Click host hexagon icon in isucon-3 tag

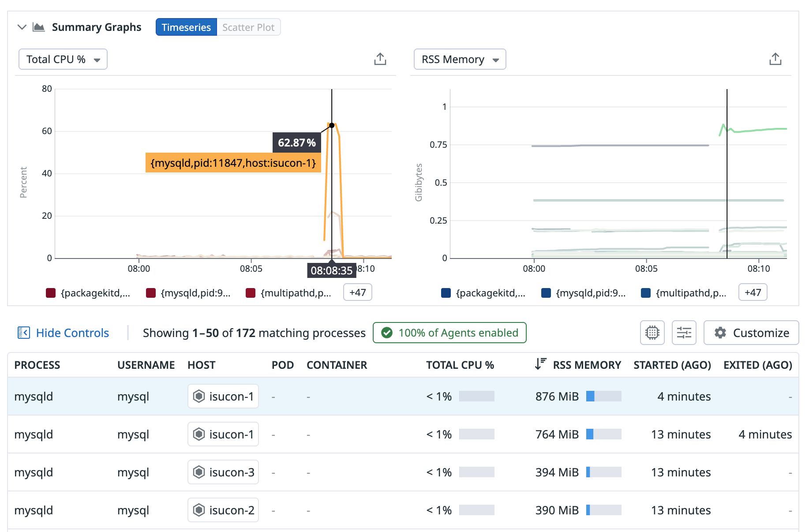coord(199,472)
